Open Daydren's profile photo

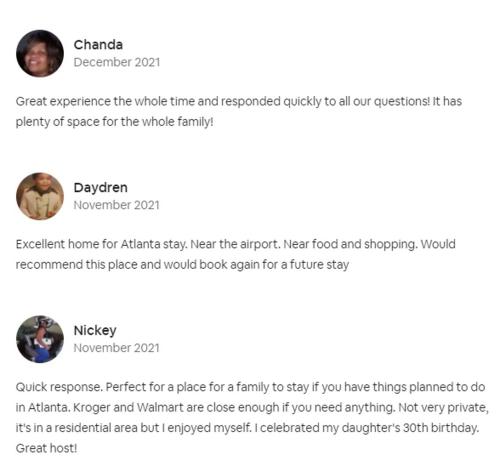pos(40,196)
